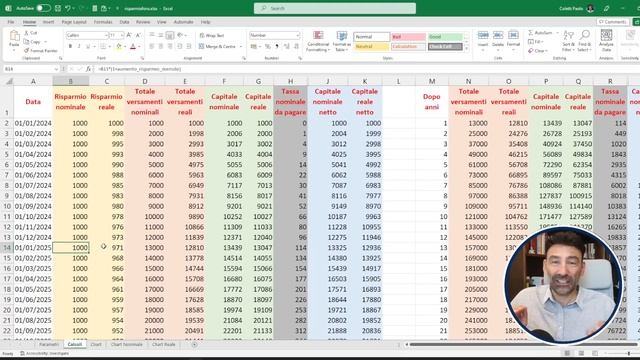Click the Cut scissors icon
This screenshot has height=360, width=640.
click(x=26, y=33)
